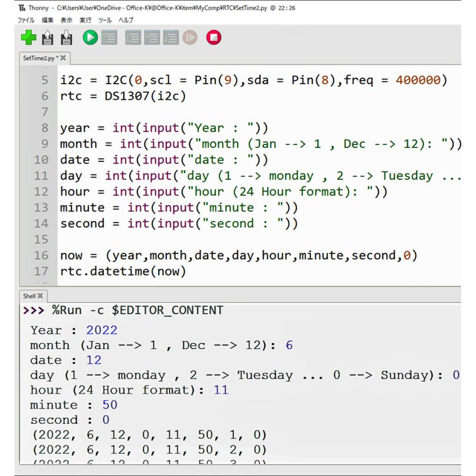
Task: Click the New file green plus icon
Action: (29, 38)
